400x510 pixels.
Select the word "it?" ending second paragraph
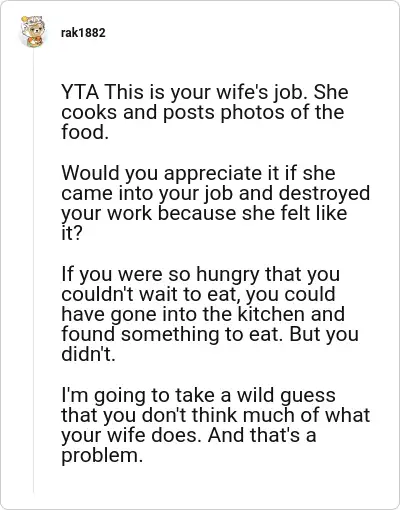click(x=71, y=233)
